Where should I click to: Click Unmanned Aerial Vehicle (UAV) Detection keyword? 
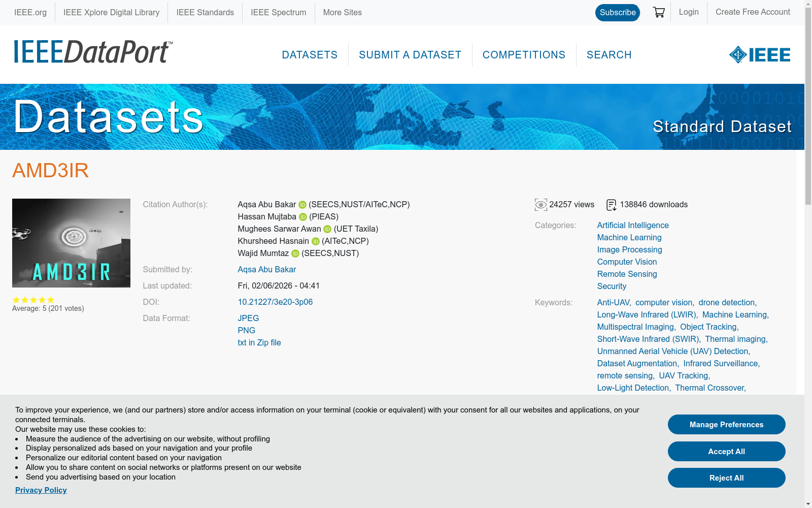673,352
